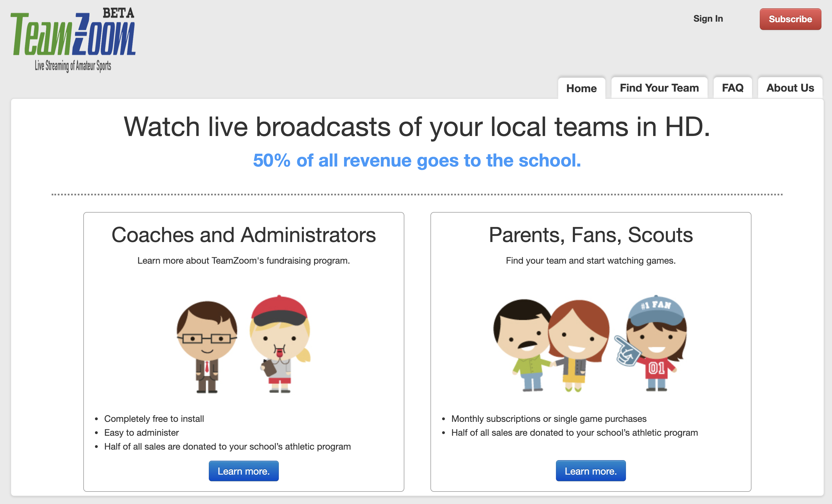Open the Sign In link

point(708,19)
